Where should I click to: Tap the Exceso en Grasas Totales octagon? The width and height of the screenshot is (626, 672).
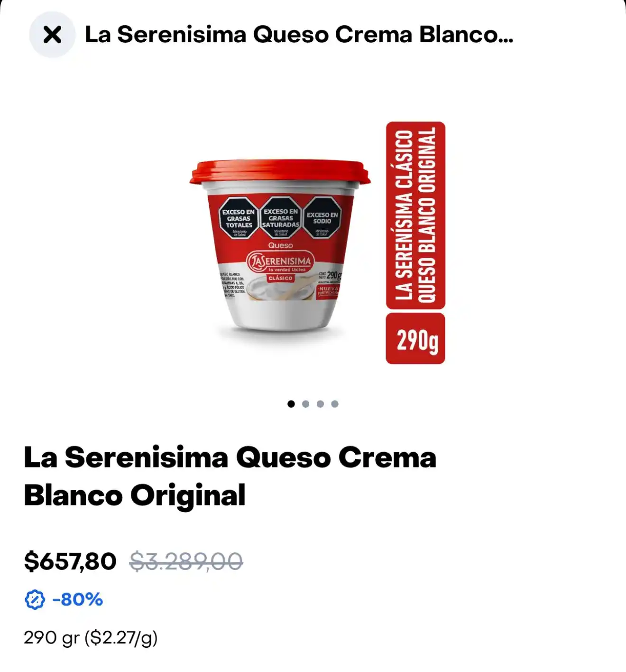pyautogui.click(x=239, y=218)
